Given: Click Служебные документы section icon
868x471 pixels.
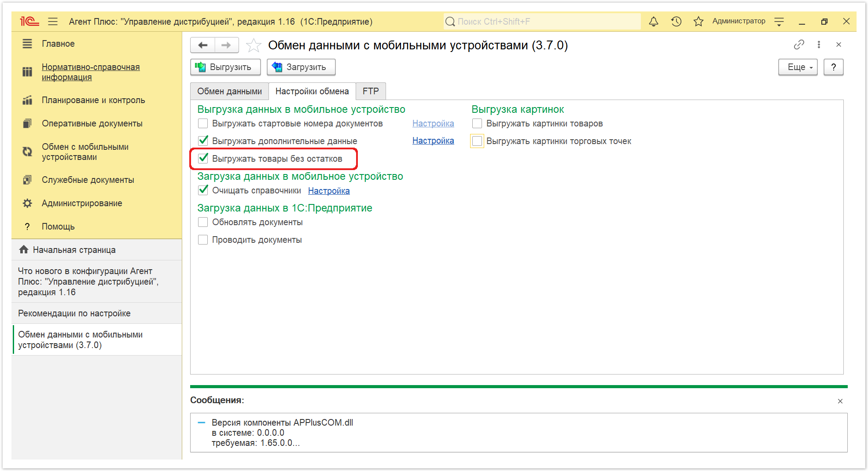Looking at the screenshot, I should pos(27,180).
